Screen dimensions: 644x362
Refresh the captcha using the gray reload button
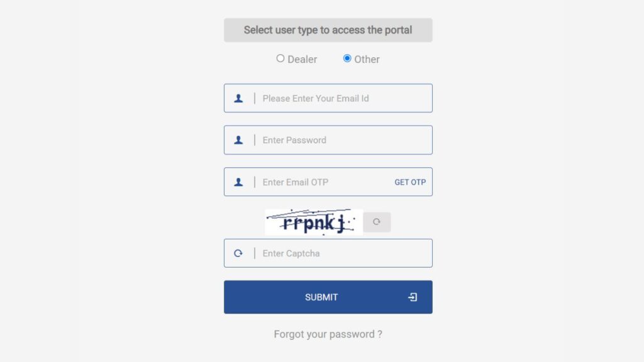377,222
